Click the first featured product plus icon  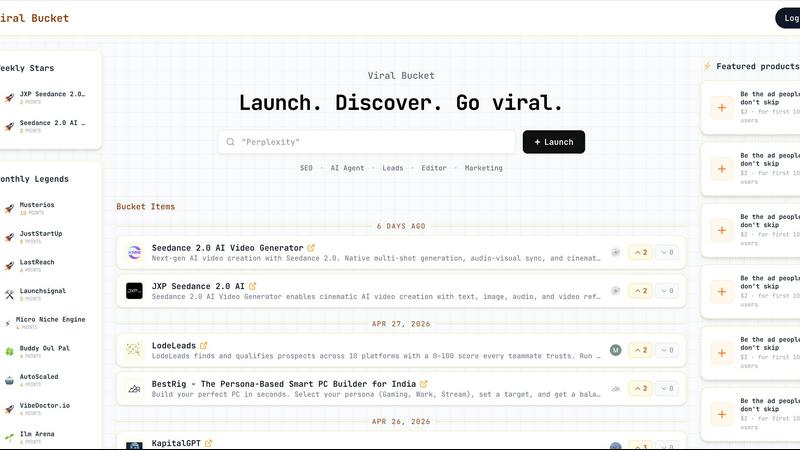(721, 108)
